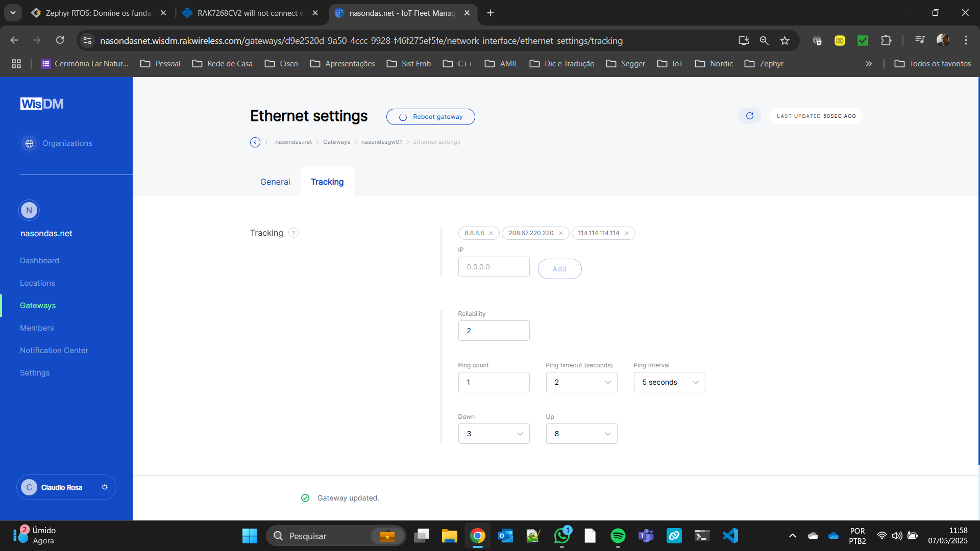980x551 pixels.
Task: Click the back arrow in the breadcrumb
Action: 255,142
